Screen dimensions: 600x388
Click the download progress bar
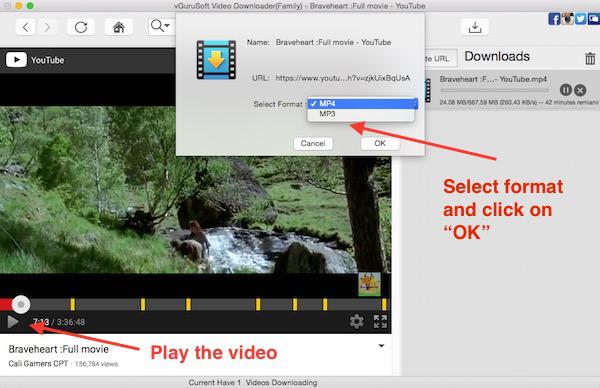coord(494,91)
